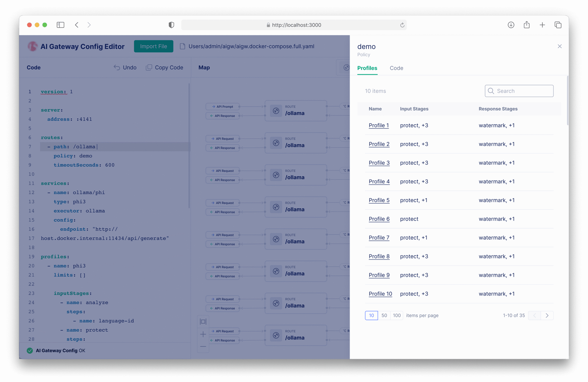Viewport: 588px width, 382px height.
Task: Click the fit-to-view map icon
Action: click(203, 322)
